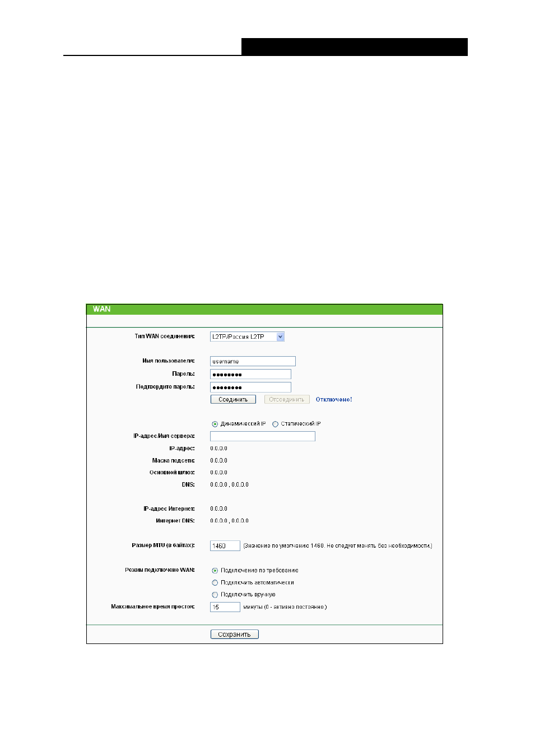Select the Подтвердите пароль confirmation field

[x=250, y=387]
